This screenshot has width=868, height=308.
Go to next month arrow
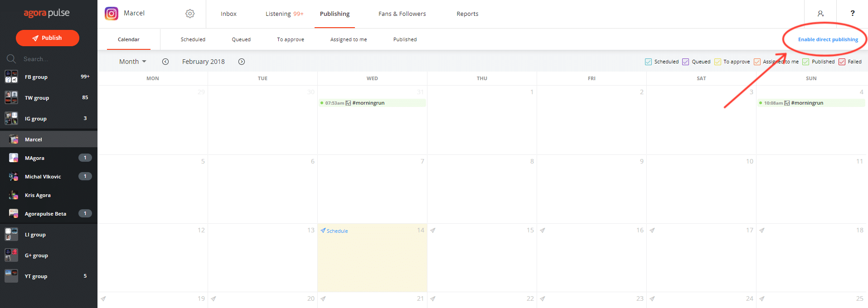coord(242,62)
